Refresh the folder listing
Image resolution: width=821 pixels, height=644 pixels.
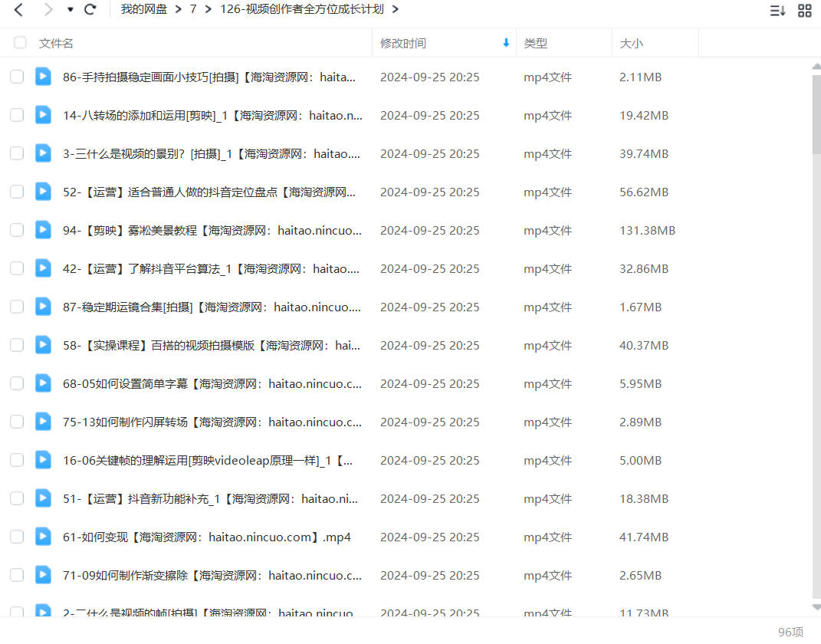point(90,9)
